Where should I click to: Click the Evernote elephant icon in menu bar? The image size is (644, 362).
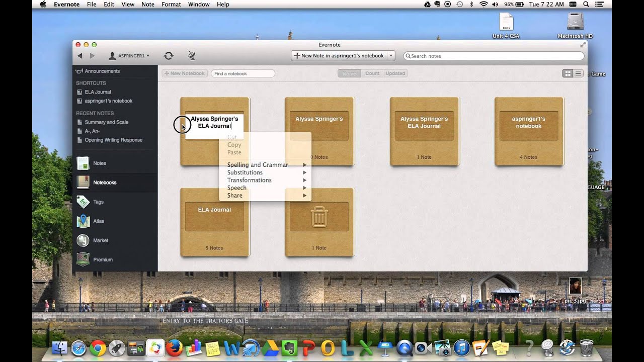pos(437,4)
